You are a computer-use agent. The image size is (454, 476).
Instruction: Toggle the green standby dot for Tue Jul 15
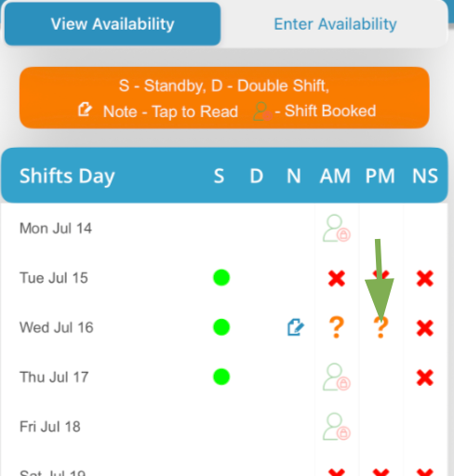[221, 277]
